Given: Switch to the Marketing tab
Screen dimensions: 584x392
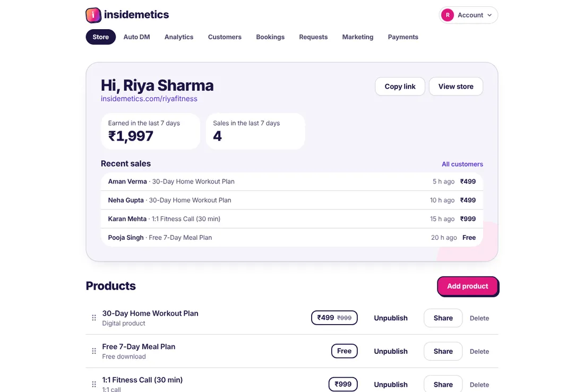Looking at the screenshot, I should (x=357, y=37).
